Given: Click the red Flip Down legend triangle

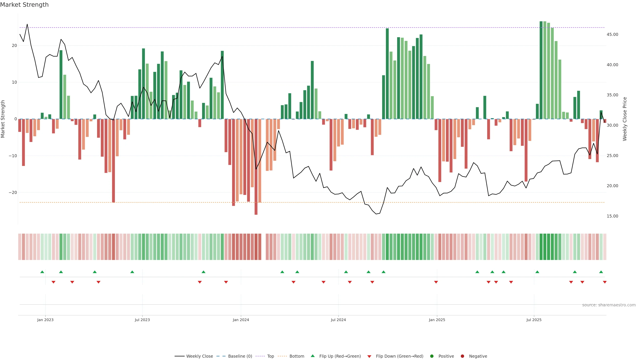Looking at the screenshot, I should pos(369,356).
